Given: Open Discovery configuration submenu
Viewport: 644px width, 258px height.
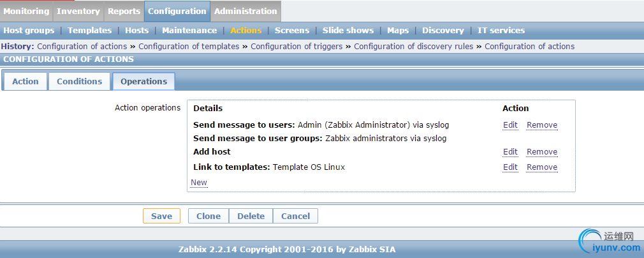Looking at the screenshot, I should pyautogui.click(x=443, y=30).
